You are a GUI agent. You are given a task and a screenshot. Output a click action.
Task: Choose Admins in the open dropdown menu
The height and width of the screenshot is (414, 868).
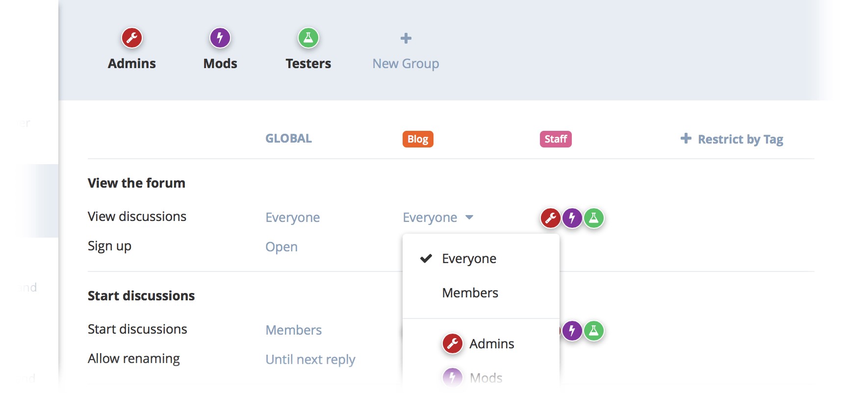[491, 344]
